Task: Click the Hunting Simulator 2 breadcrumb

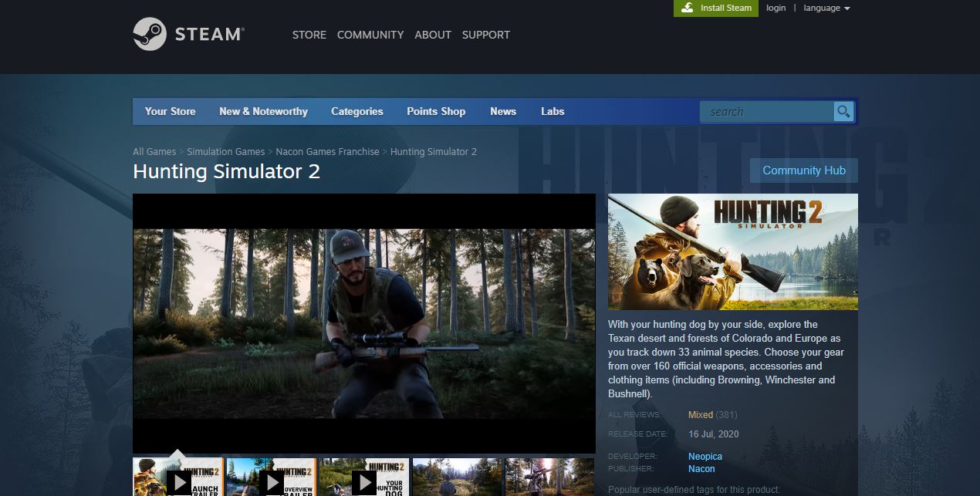Action: pos(434,152)
